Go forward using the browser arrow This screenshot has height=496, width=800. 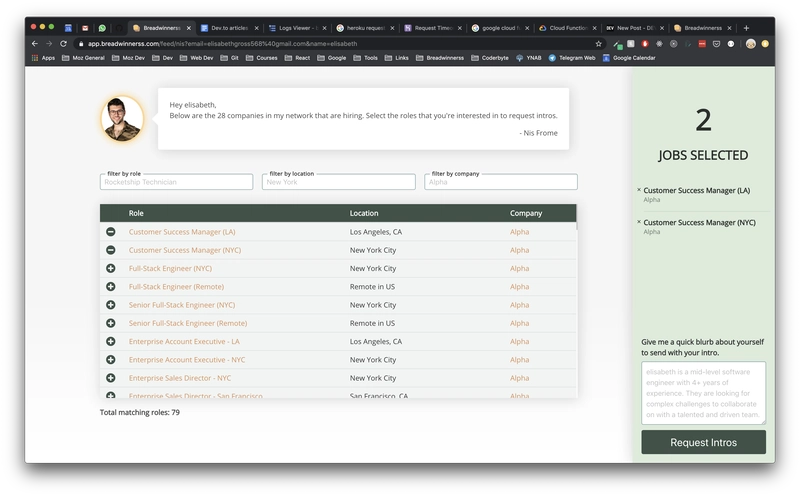click(49, 44)
